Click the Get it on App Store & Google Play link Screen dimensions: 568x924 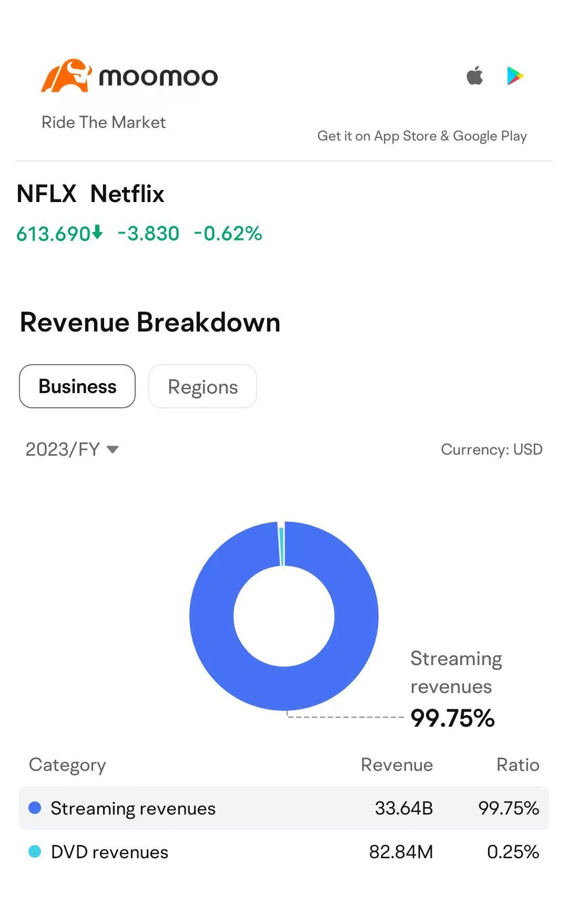coord(422,136)
